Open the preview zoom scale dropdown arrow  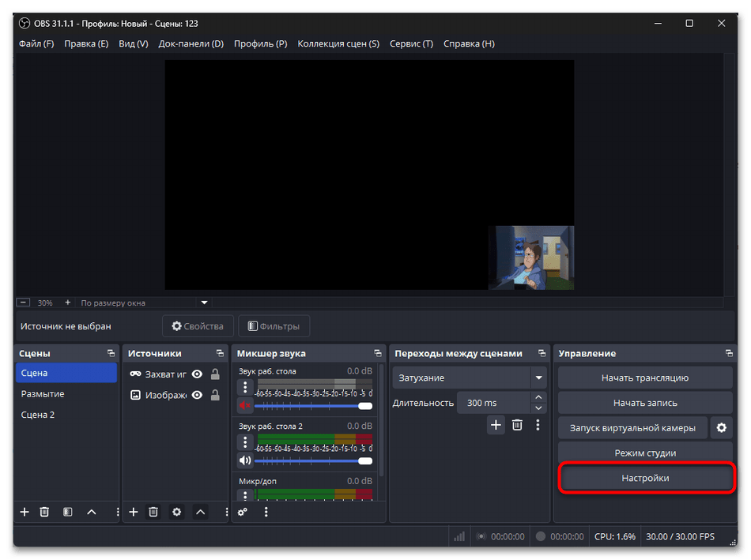point(204,303)
